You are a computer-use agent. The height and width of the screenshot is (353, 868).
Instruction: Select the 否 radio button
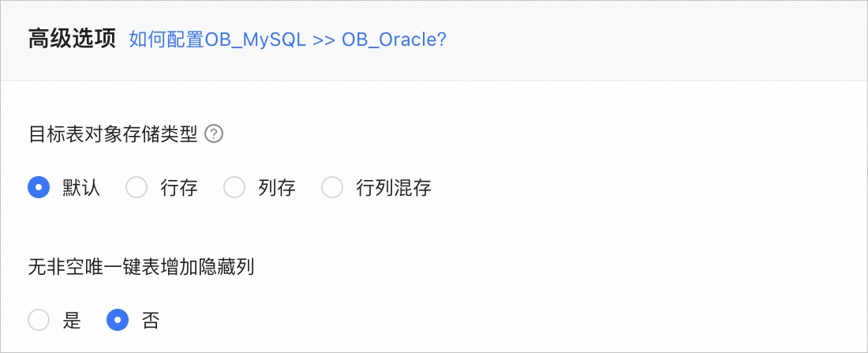click(118, 321)
